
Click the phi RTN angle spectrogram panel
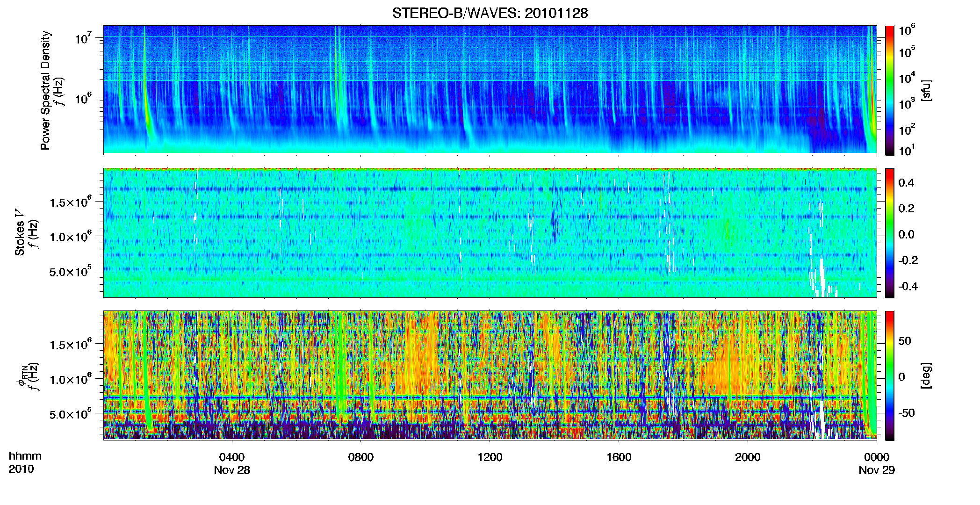coord(490,375)
